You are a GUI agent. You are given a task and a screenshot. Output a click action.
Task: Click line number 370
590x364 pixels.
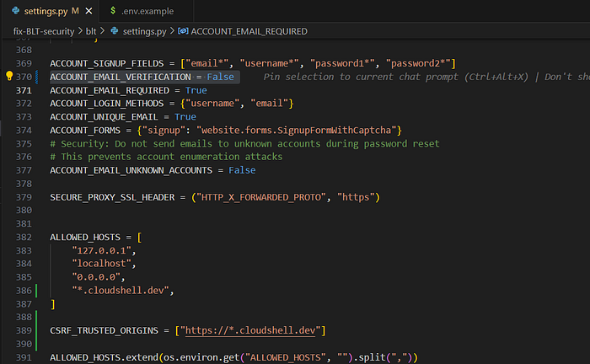pos(24,77)
